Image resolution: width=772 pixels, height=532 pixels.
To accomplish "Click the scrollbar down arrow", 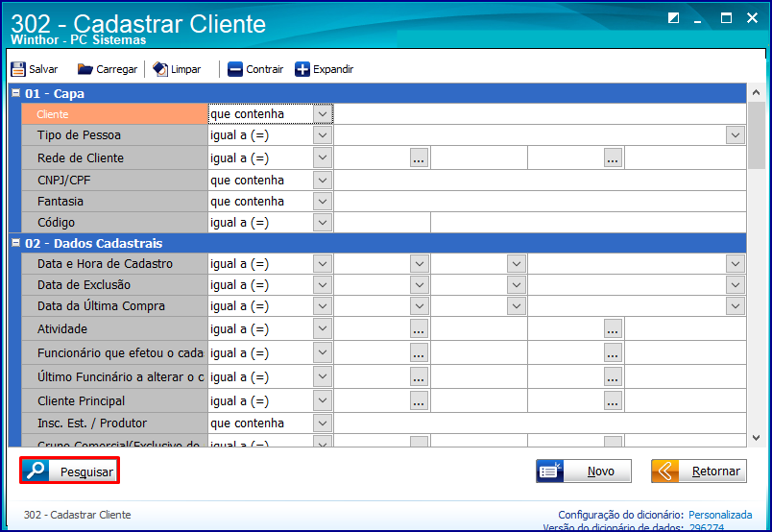I will point(756,438).
